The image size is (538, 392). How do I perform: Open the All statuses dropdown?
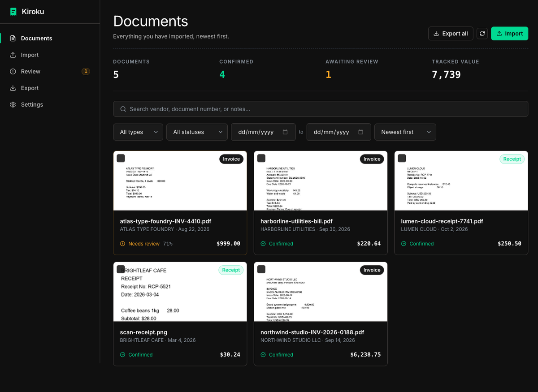tap(197, 132)
